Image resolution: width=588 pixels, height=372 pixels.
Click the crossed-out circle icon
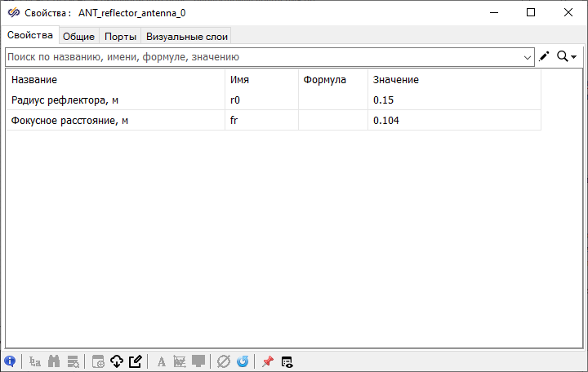pos(223,361)
